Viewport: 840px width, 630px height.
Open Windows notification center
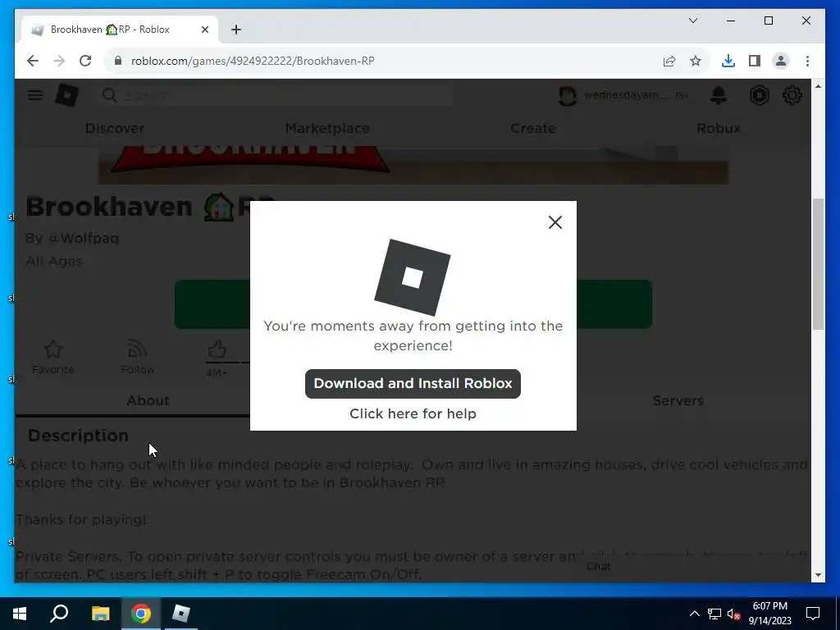click(813, 614)
